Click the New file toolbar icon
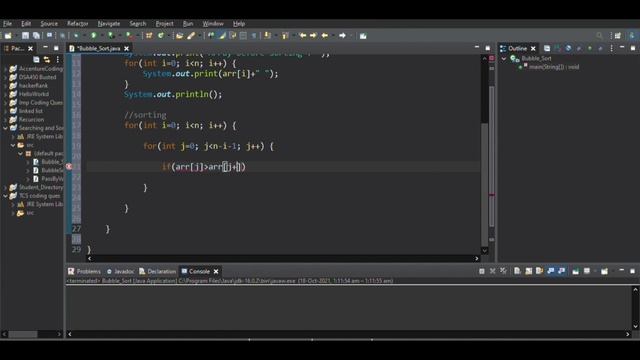The image size is (640, 360). [x=8, y=36]
